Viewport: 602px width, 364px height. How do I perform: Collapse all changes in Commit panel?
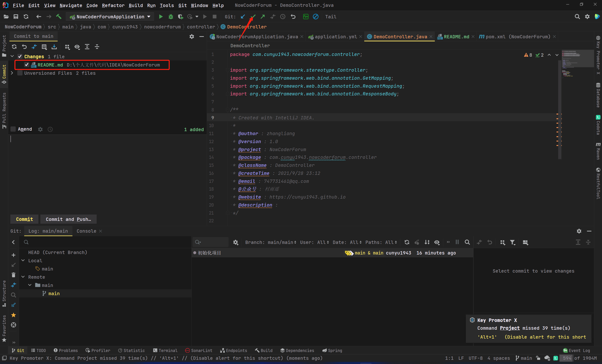point(97,47)
